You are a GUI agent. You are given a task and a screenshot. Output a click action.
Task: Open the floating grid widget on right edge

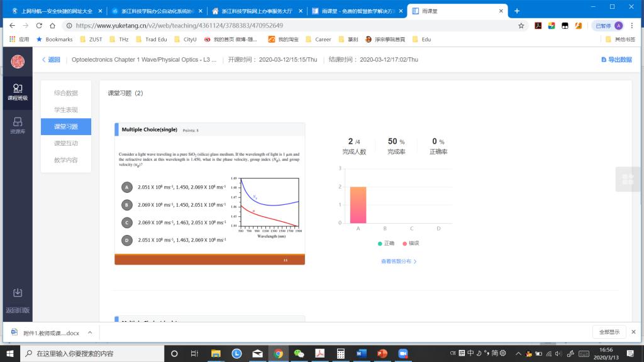pos(628,180)
